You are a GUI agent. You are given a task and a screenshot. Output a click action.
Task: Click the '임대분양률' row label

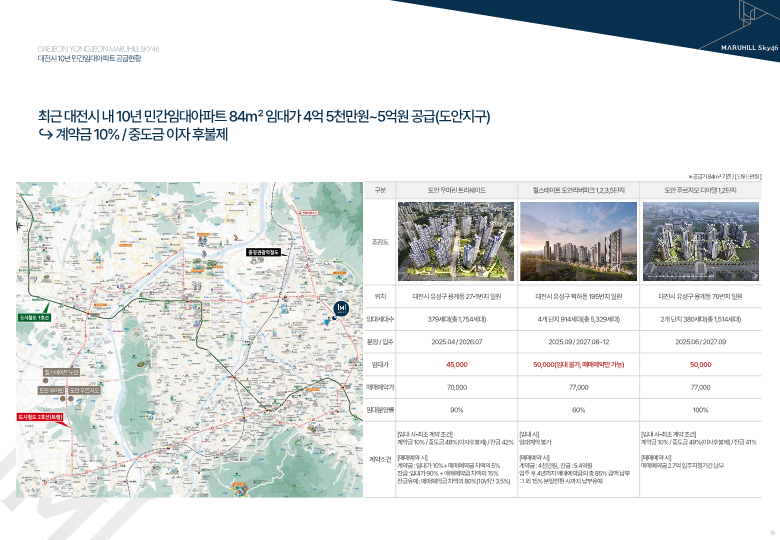[380, 410]
